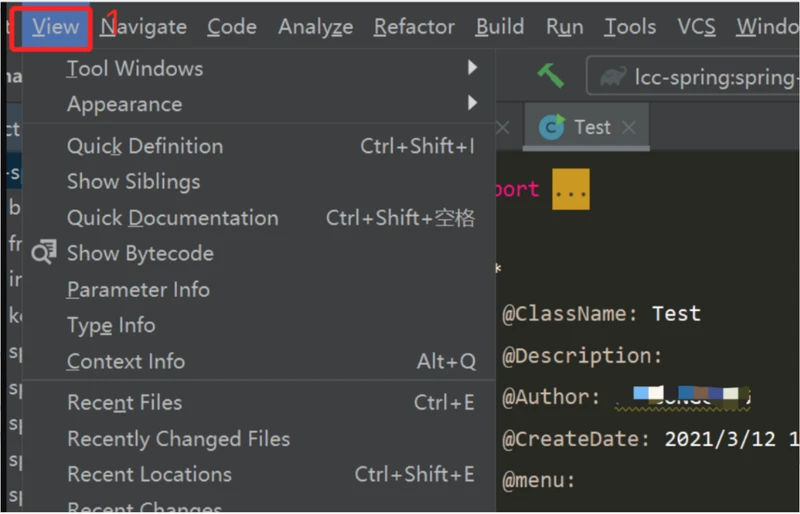Click the Gradle elephant icon in run configuration

pos(616,77)
